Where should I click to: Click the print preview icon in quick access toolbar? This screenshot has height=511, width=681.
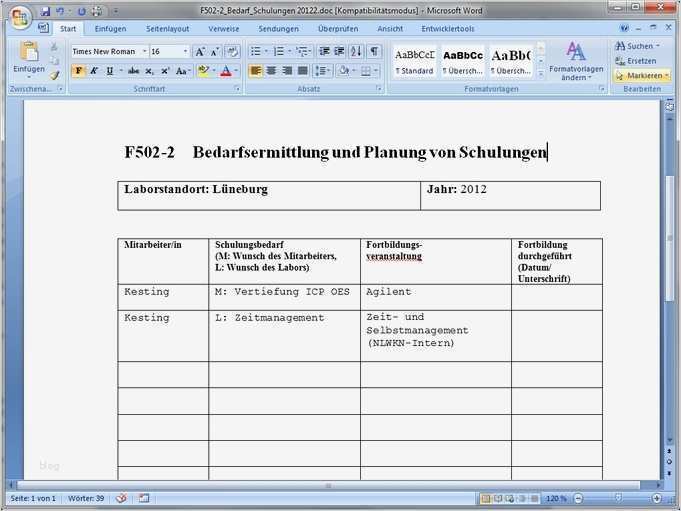click(97, 11)
